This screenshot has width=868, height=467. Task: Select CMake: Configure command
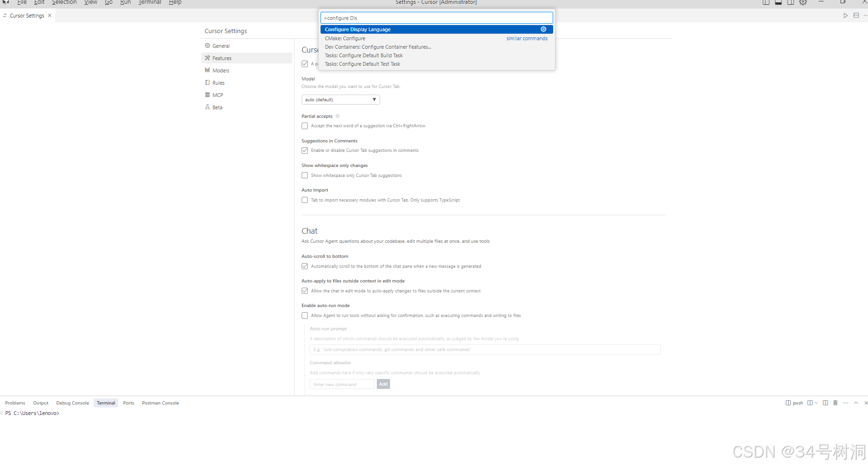coord(436,38)
